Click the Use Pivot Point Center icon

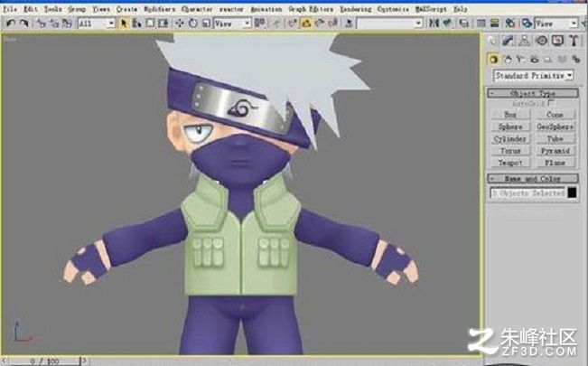tap(259, 23)
